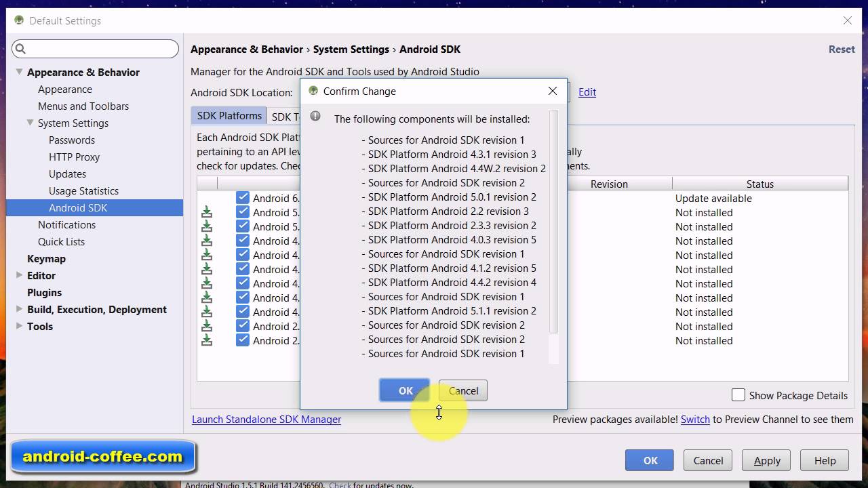Click Cancel in the Default Settings window
The height and width of the screenshot is (488, 868).
point(708,460)
